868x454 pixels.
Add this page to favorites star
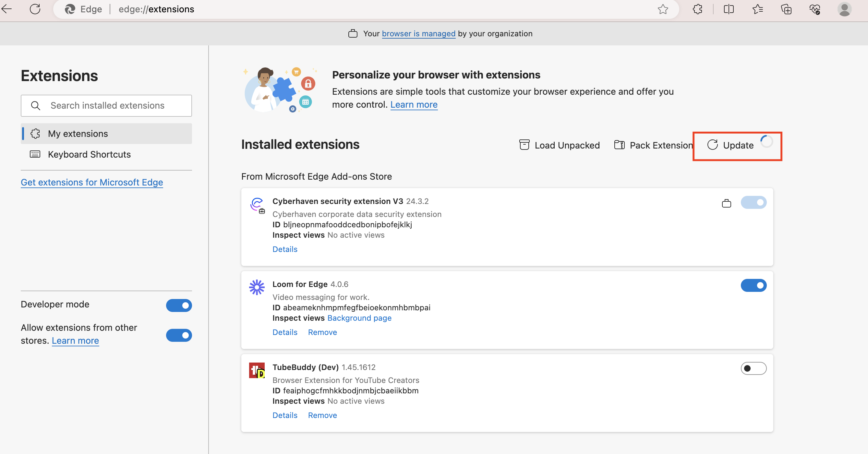pyautogui.click(x=662, y=9)
